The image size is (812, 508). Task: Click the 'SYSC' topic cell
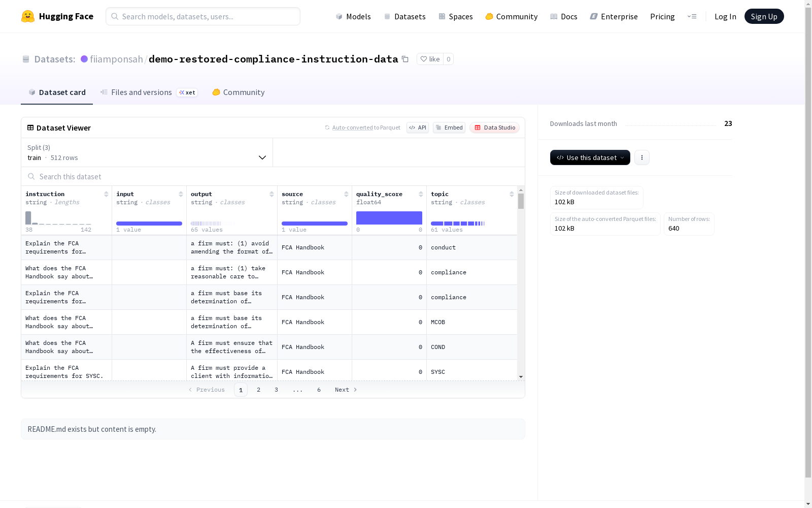[x=472, y=371]
